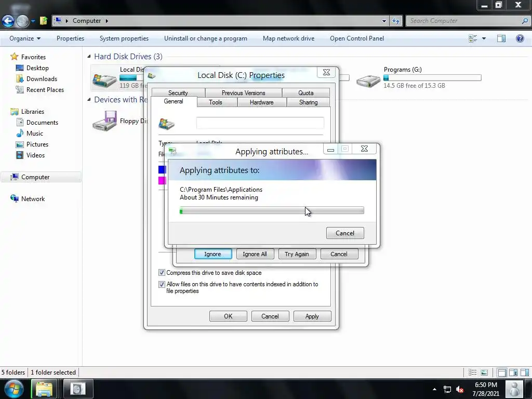This screenshot has height=399, width=532.
Task: Click the drive icon in General tab
Action: pos(166,124)
